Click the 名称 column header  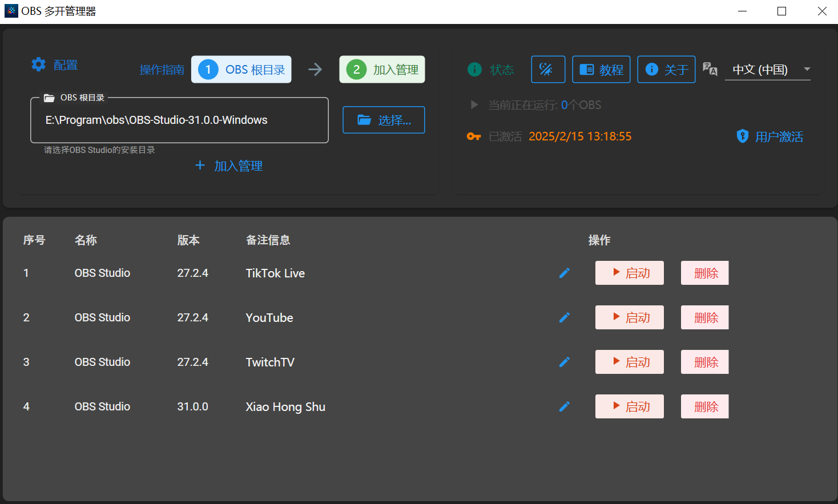pos(86,240)
